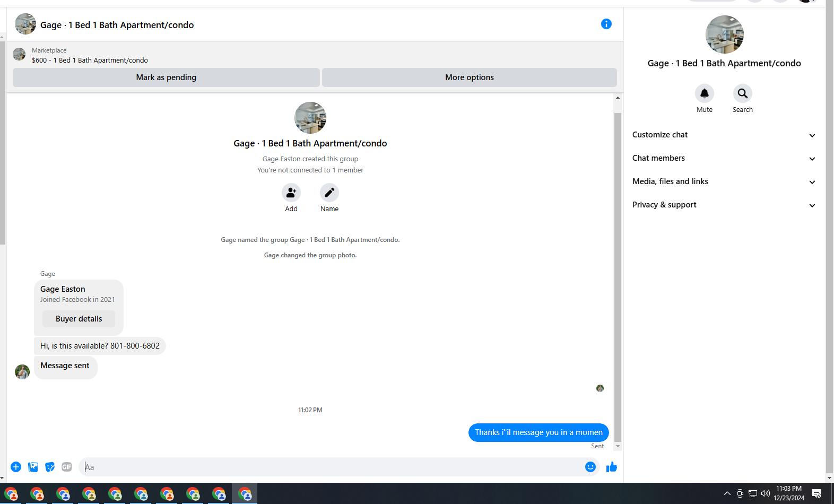
Task: Switch to the first Chrome taskbar icon
Action: [x=11, y=494]
